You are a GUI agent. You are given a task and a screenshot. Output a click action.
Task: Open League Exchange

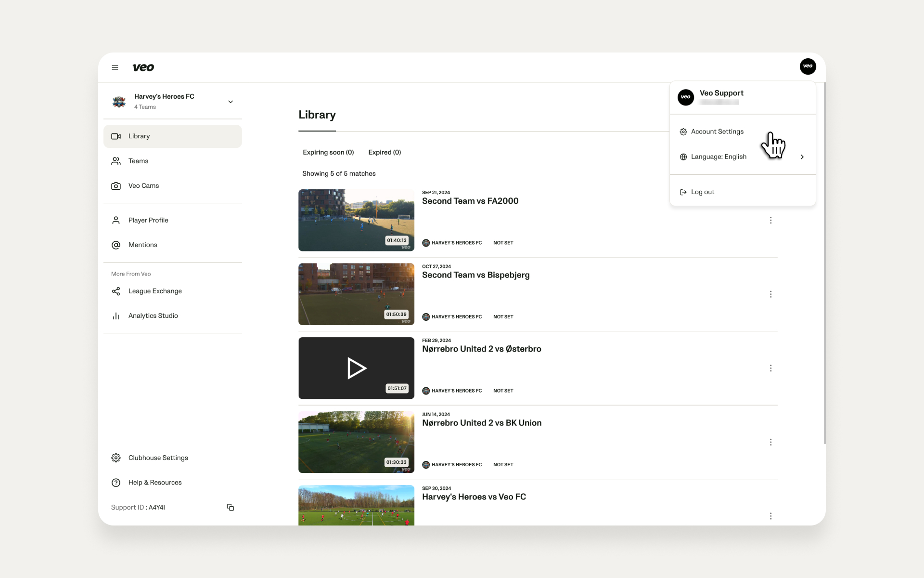(172, 291)
